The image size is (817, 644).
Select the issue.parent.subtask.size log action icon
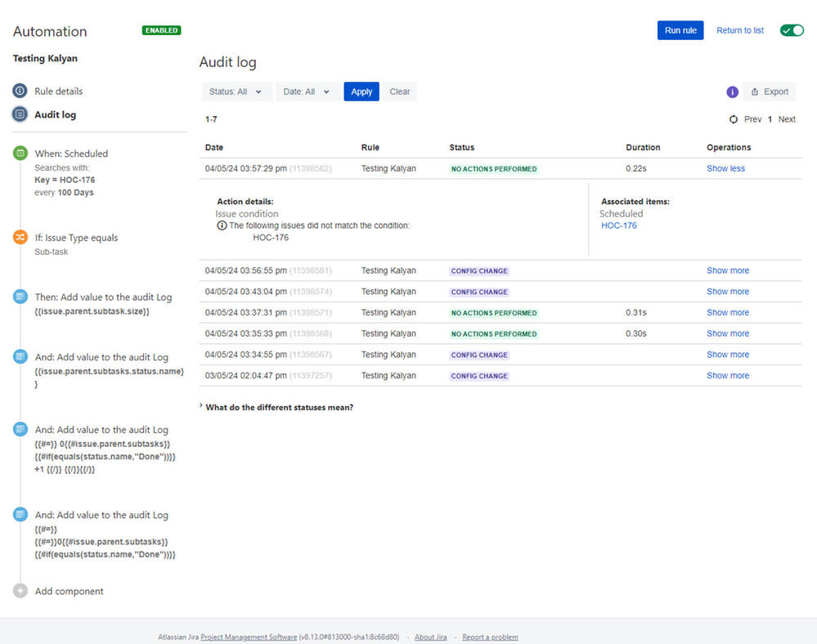point(20,297)
